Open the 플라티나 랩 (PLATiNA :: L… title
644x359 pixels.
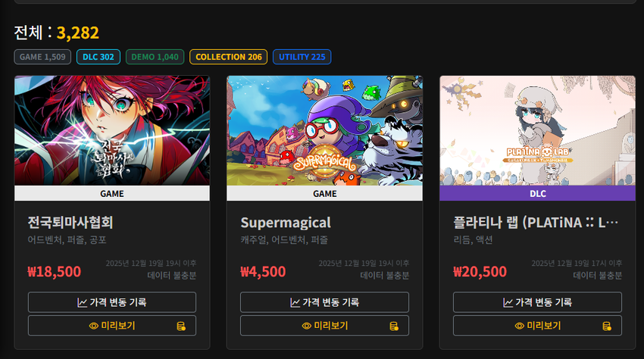point(536,223)
